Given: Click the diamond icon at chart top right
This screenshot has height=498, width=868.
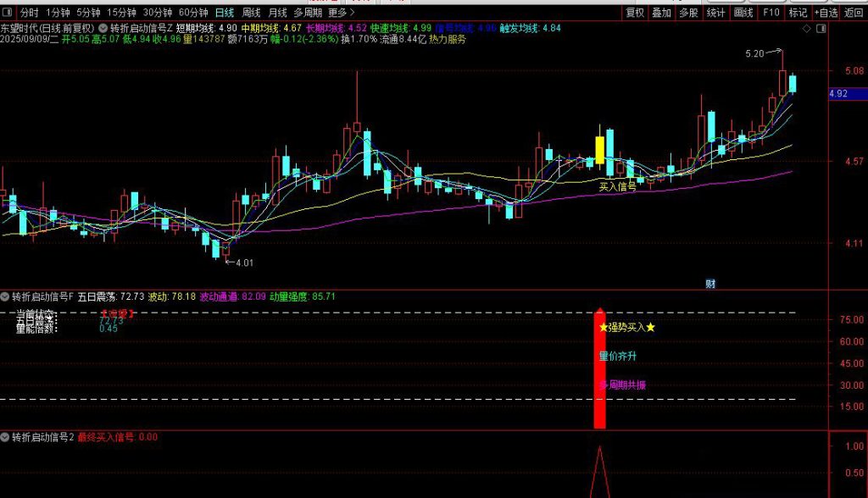Looking at the screenshot, I should coord(806,28).
